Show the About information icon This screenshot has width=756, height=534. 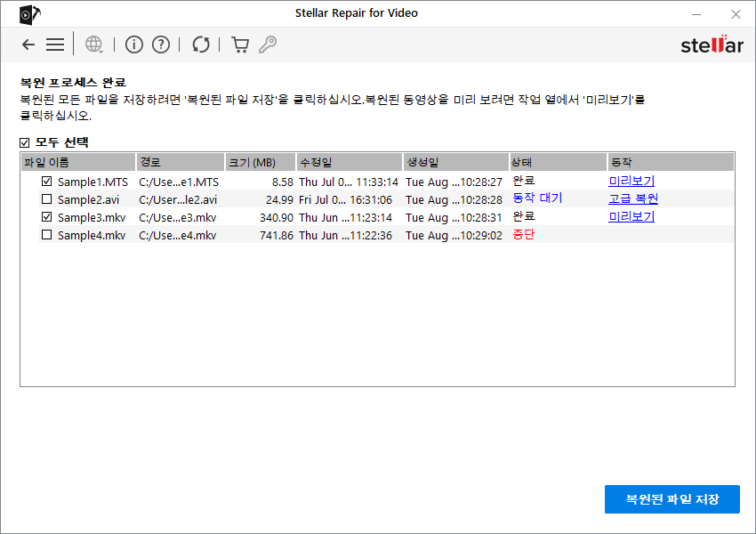click(x=134, y=44)
